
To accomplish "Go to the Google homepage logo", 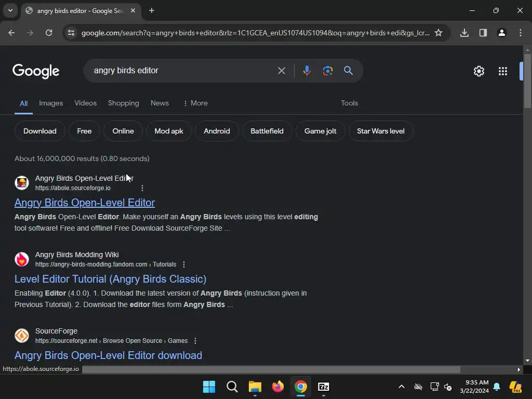I will pos(36,71).
